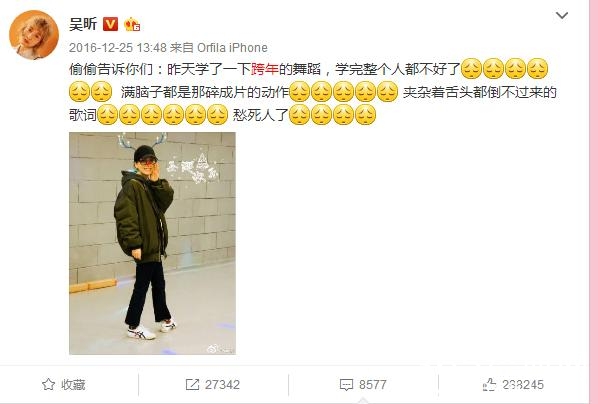598x404 pixels.
Task: Click the like count next to thumbs-up
Action: coord(523,385)
